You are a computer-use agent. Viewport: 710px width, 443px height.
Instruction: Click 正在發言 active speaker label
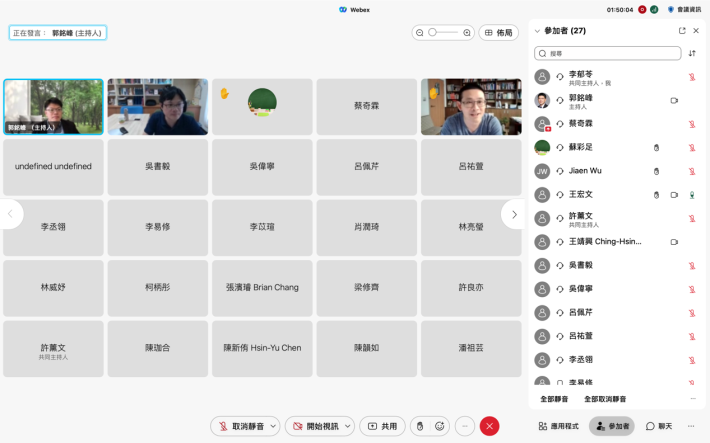(x=58, y=33)
